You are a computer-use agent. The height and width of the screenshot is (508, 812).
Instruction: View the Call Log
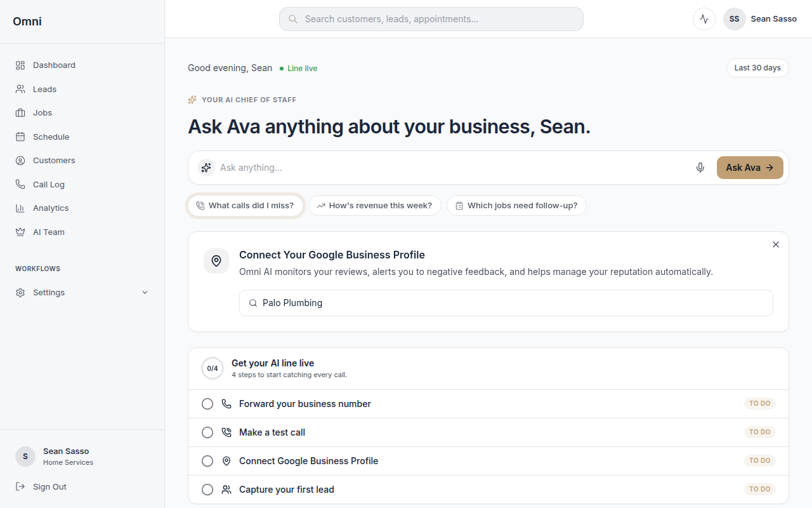coord(82,185)
